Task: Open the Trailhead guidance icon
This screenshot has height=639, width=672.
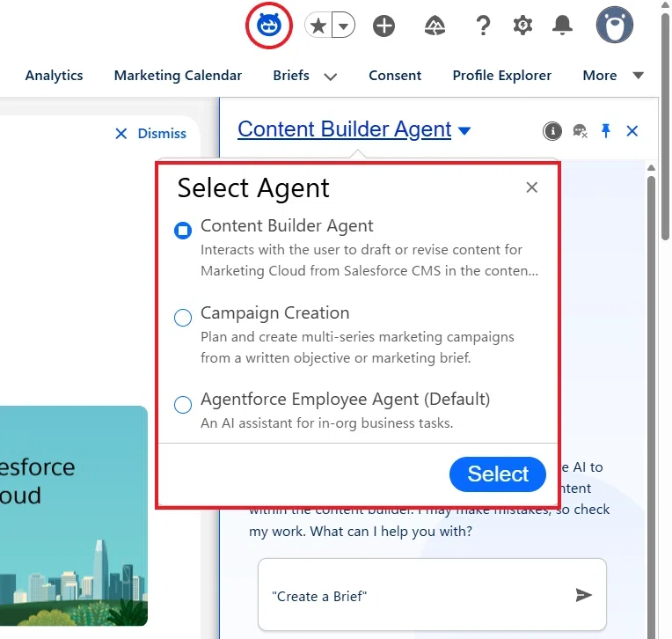Action: [x=435, y=26]
